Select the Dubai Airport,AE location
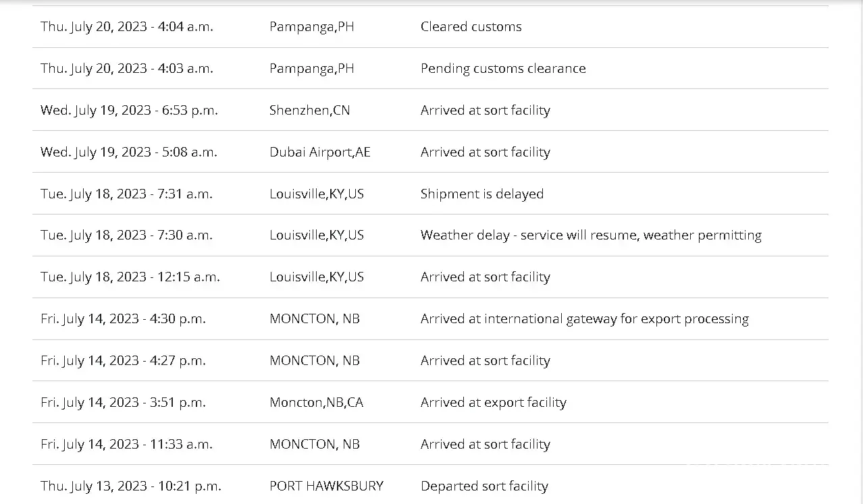 point(319,152)
